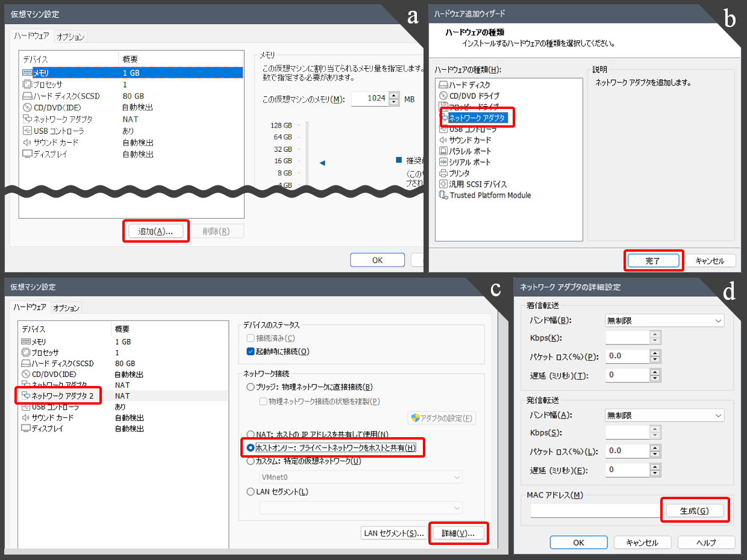
Task: Choose the LAN セグメント radio option
Action: pyautogui.click(x=251, y=492)
